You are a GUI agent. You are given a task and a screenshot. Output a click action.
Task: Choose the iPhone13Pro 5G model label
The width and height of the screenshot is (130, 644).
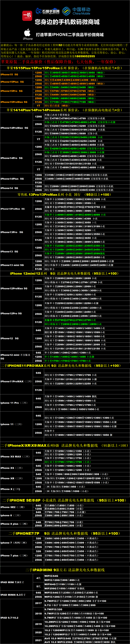click(x=12, y=232)
